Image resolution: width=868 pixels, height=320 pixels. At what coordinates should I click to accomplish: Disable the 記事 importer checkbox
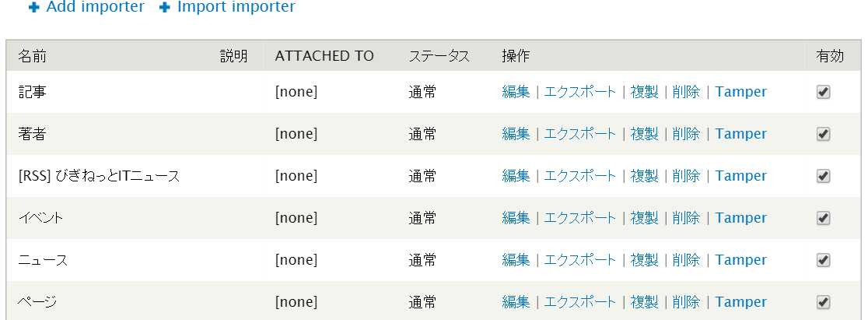(x=824, y=92)
